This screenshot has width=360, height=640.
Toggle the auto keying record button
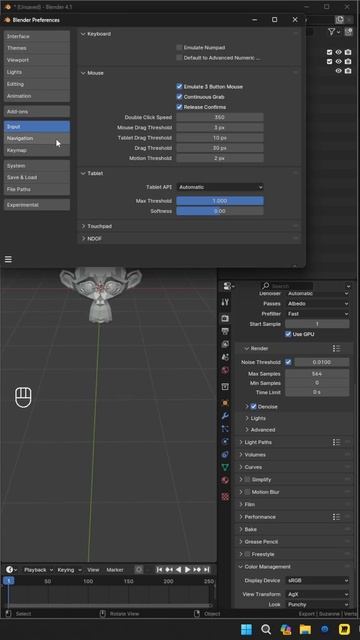pyautogui.click(x=139, y=569)
